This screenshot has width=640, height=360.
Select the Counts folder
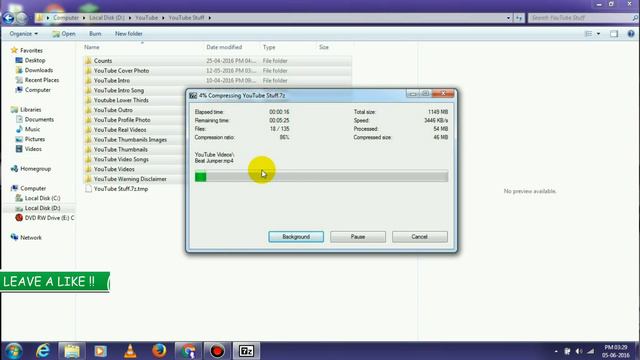point(103,61)
